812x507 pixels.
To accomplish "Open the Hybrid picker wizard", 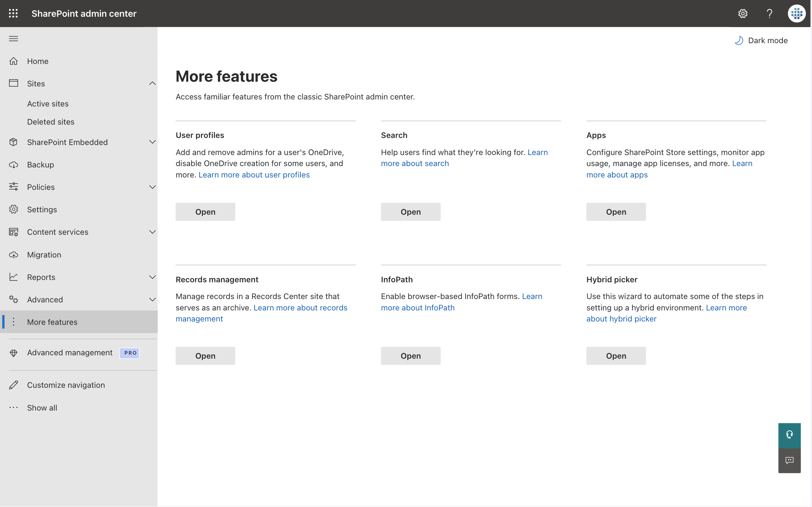I will tap(616, 356).
